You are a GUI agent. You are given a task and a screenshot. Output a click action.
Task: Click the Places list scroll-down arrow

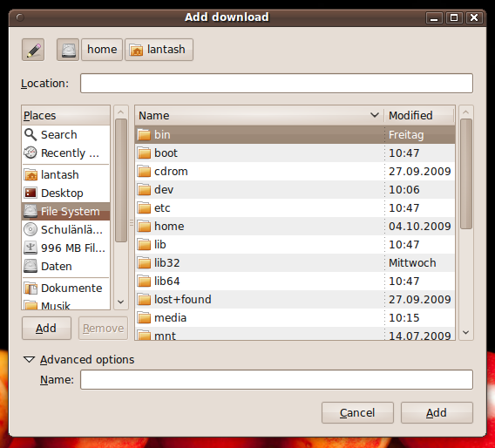click(x=121, y=302)
